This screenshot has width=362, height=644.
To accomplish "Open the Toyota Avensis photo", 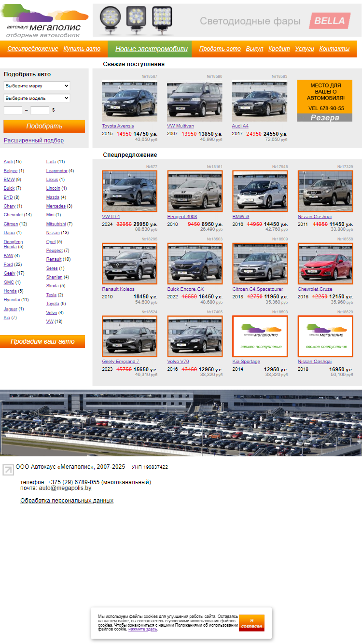I will [x=129, y=101].
